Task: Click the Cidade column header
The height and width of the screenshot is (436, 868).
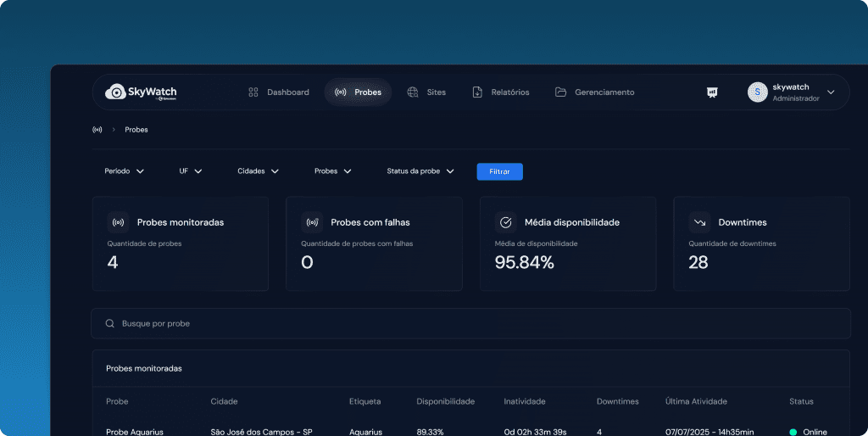Action: (x=224, y=401)
